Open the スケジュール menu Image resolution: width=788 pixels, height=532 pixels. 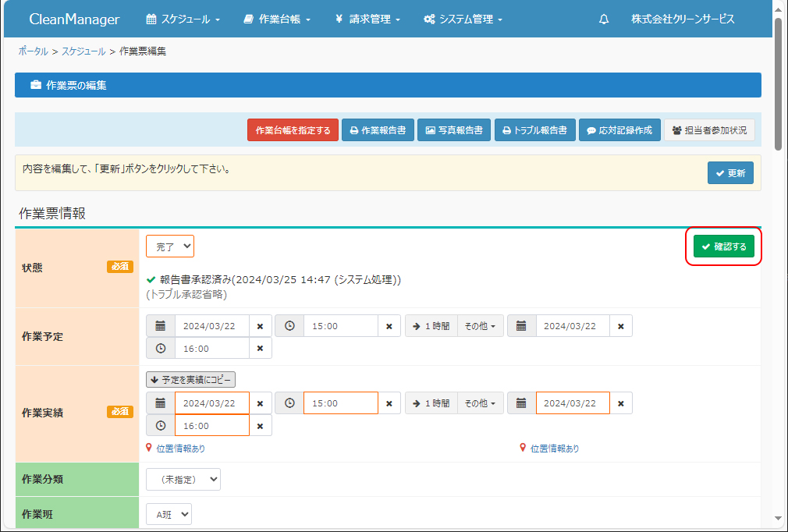[x=183, y=20]
